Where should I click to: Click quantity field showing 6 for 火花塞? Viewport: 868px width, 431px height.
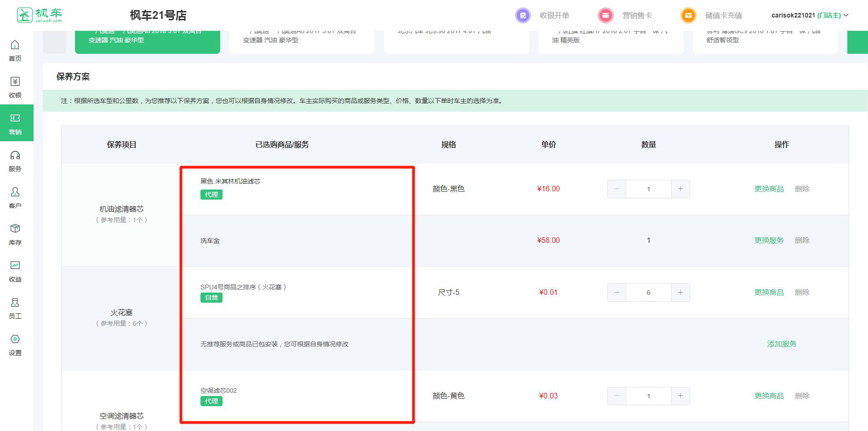point(649,293)
